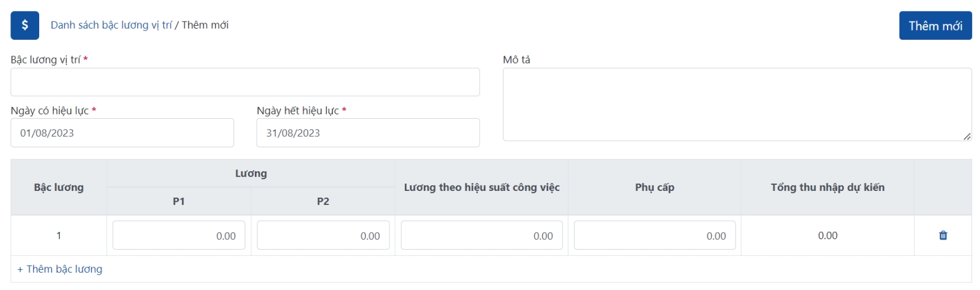The height and width of the screenshot is (290, 980).
Task: Add a row via Thêm bậc lương
Action: pyautogui.click(x=60, y=269)
